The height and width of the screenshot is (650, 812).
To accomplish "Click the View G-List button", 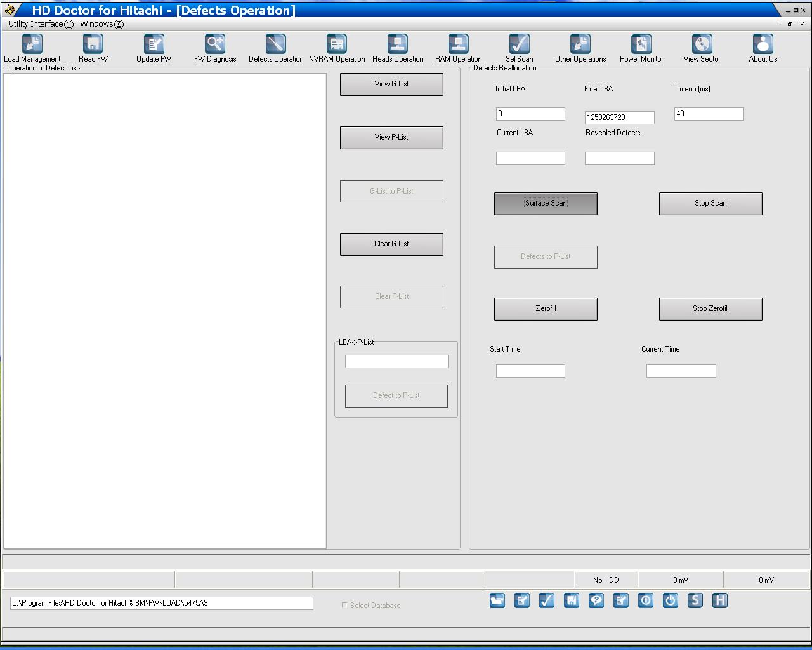I will coord(391,84).
